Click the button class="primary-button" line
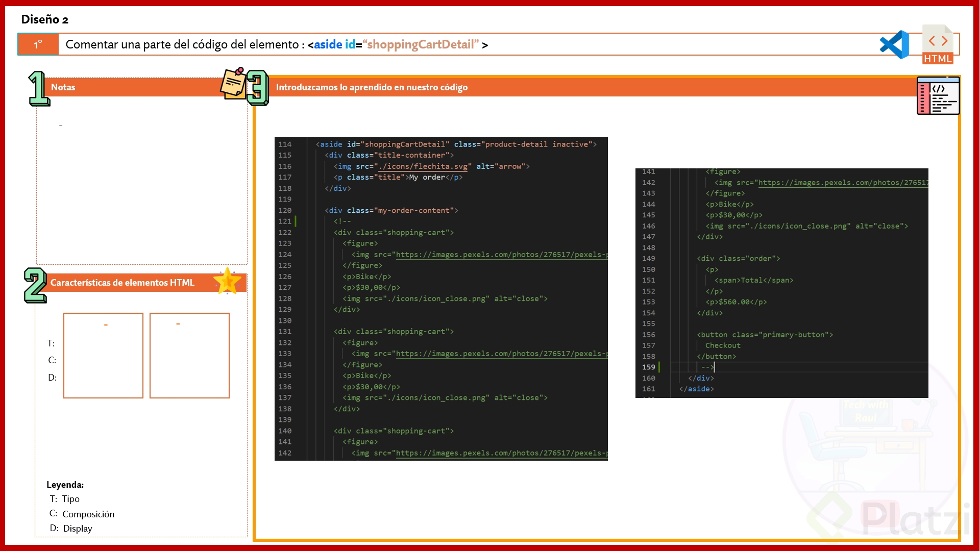Image resolution: width=980 pixels, height=551 pixels. pos(765,335)
